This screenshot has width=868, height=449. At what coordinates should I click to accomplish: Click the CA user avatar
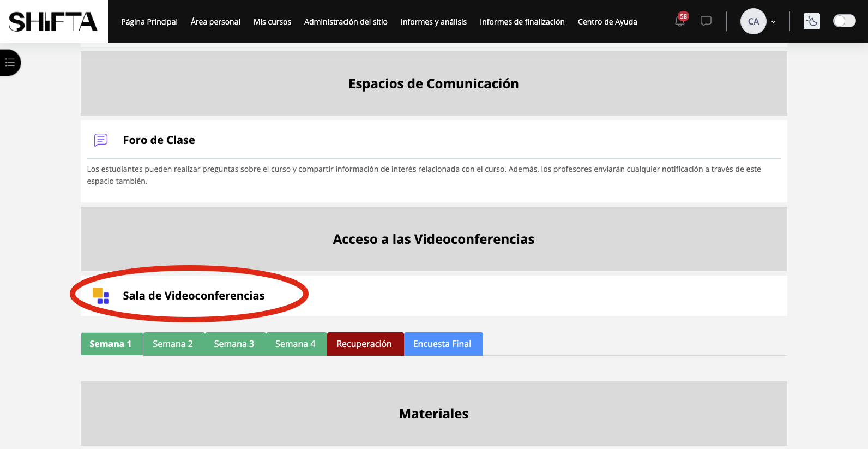click(754, 21)
